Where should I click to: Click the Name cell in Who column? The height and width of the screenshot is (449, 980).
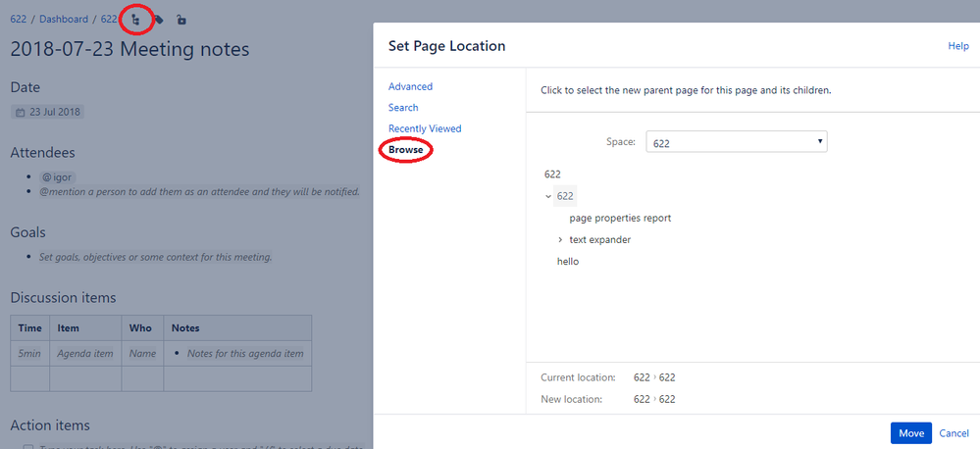(x=142, y=354)
